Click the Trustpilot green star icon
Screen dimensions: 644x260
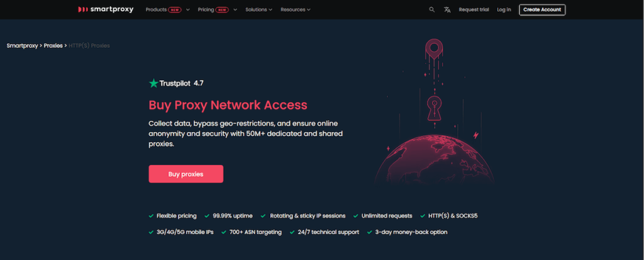(153, 83)
